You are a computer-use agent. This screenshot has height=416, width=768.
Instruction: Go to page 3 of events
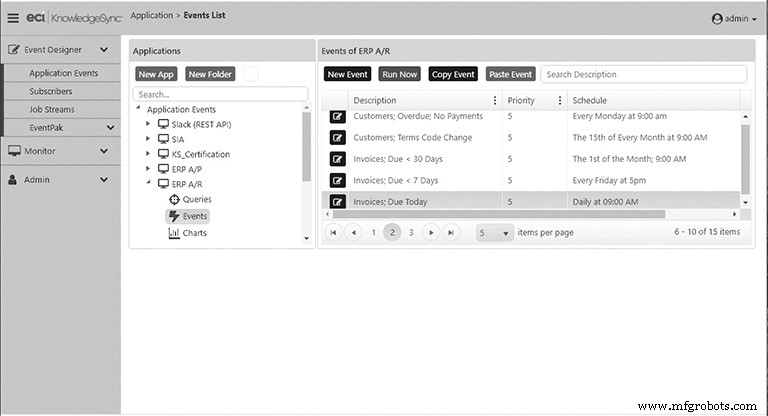pyautogui.click(x=411, y=233)
